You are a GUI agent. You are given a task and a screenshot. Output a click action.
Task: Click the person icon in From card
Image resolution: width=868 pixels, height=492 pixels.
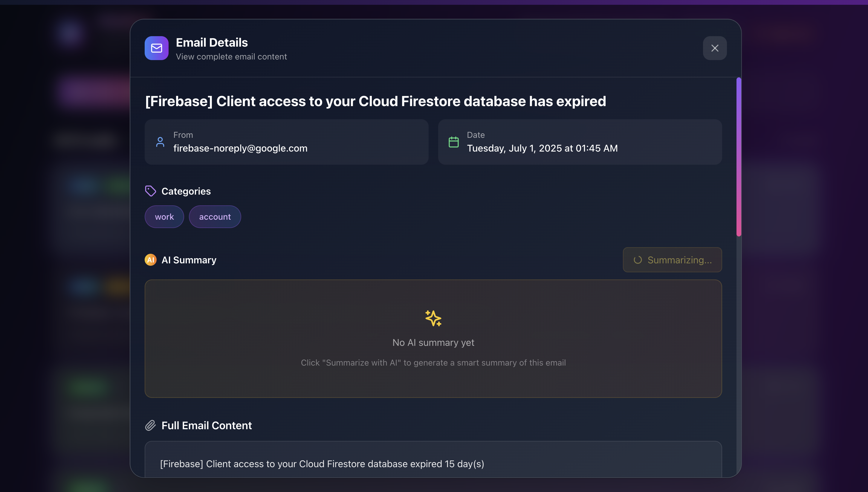160,142
